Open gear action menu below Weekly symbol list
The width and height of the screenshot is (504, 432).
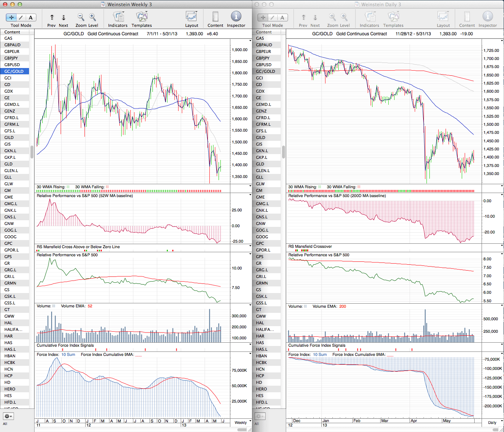tap(8, 416)
